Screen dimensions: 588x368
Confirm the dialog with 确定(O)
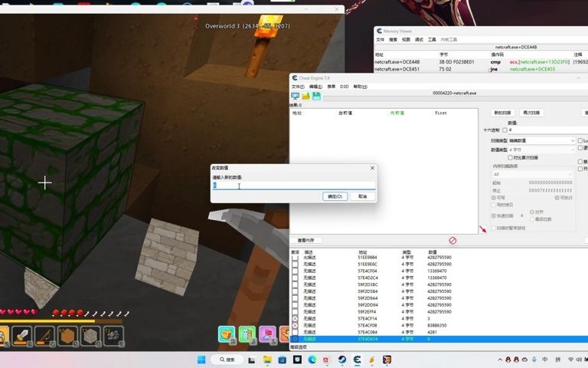click(335, 196)
